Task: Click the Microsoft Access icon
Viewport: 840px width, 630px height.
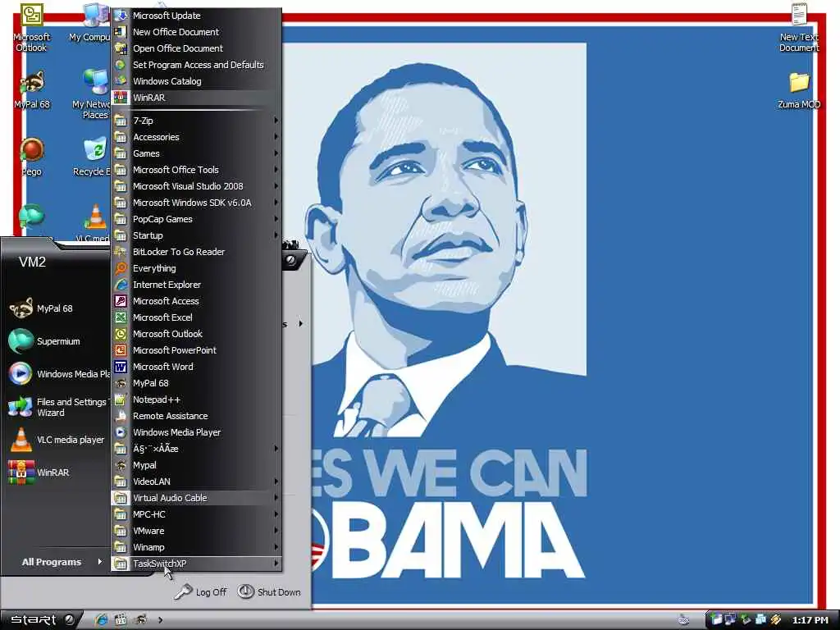Action: coord(121,301)
